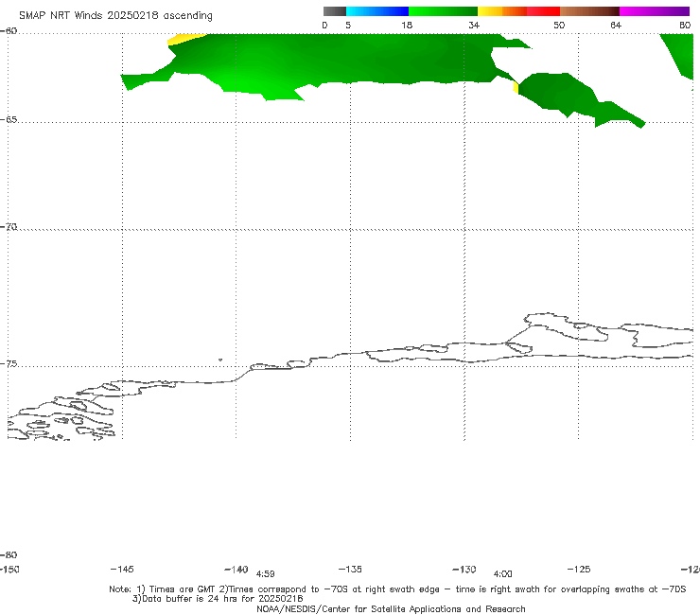Click the note line starting 'Note: 1) Times are GMT'
Image resolution: width=700 pixels, height=615 pixels.
397,589
